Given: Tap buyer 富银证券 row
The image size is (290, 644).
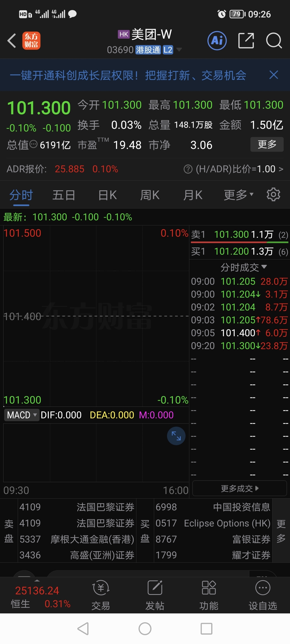Looking at the screenshot, I should 213,539.
